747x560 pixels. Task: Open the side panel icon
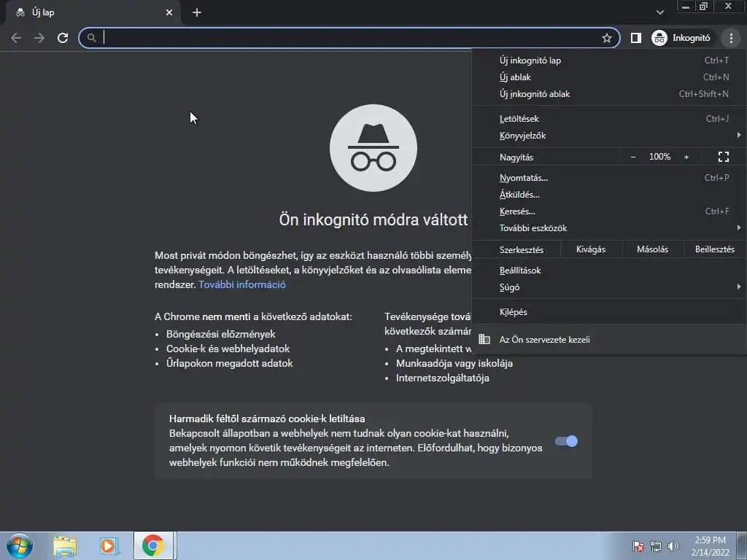(636, 38)
